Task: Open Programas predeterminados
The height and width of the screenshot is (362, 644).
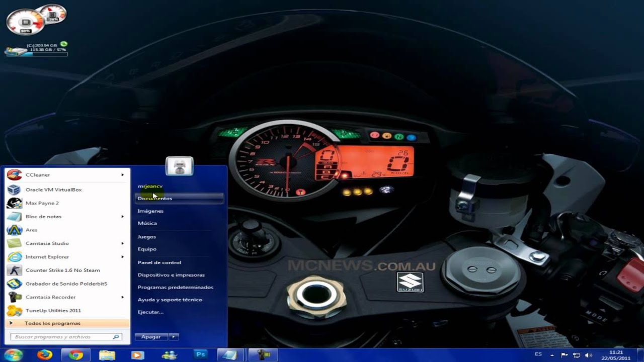Action: pyautogui.click(x=176, y=288)
